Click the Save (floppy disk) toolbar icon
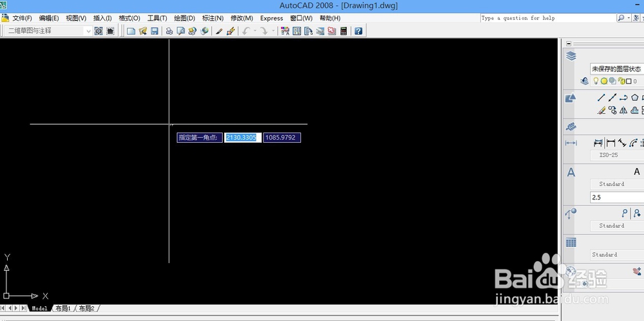 155,31
